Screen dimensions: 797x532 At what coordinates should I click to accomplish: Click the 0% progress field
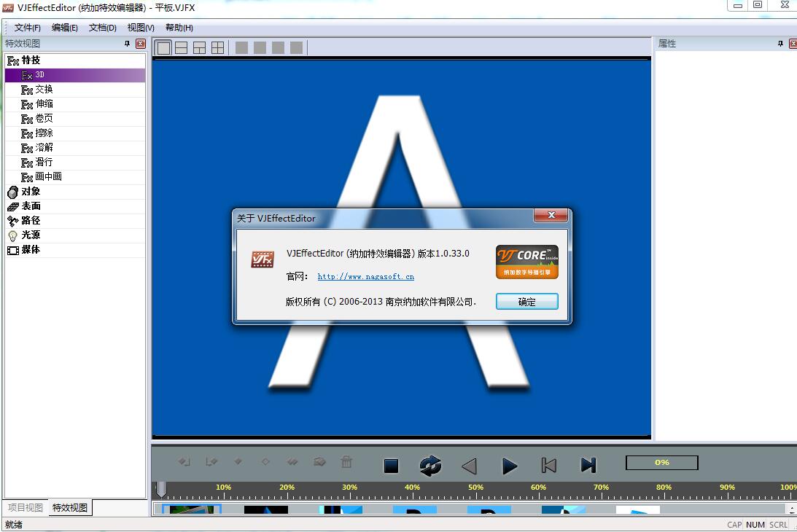coord(662,462)
